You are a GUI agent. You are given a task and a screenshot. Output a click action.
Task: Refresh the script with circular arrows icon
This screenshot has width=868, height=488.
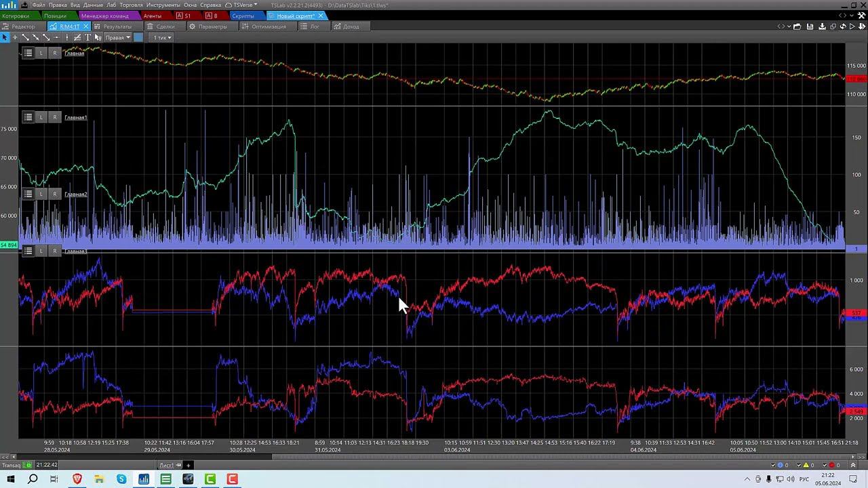pos(843,26)
